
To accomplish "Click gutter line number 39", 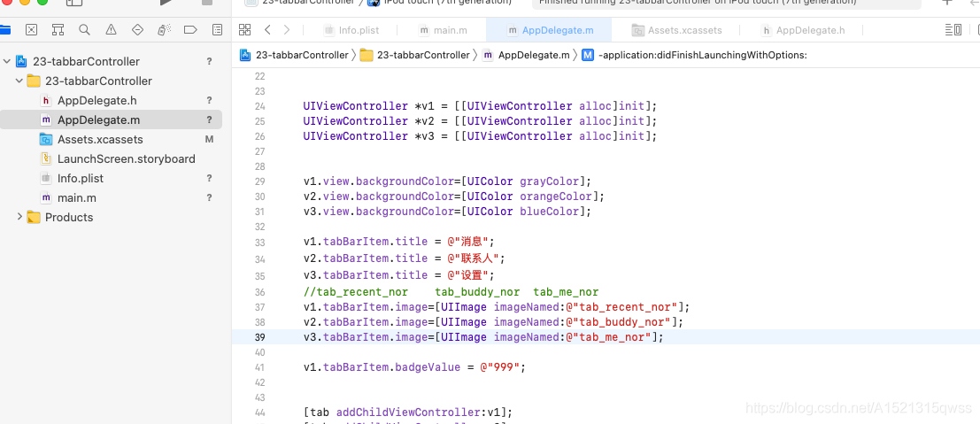I will [x=260, y=338].
